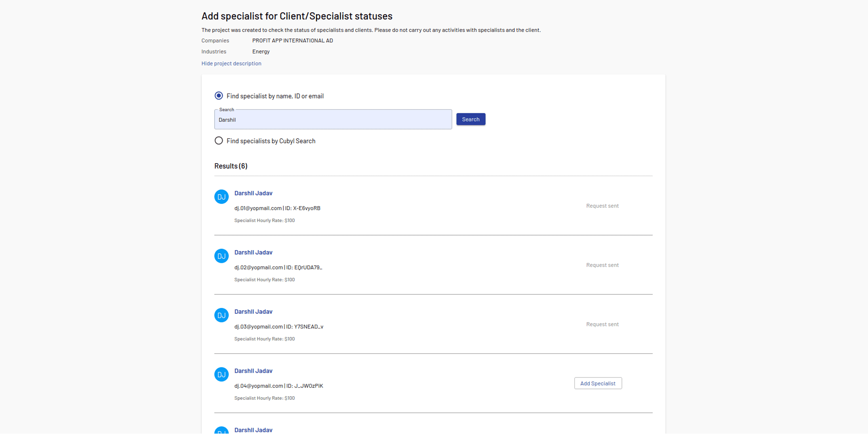
Task: Click company name PROFIT APP INTERNATIONAL AD
Action: point(292,41)
